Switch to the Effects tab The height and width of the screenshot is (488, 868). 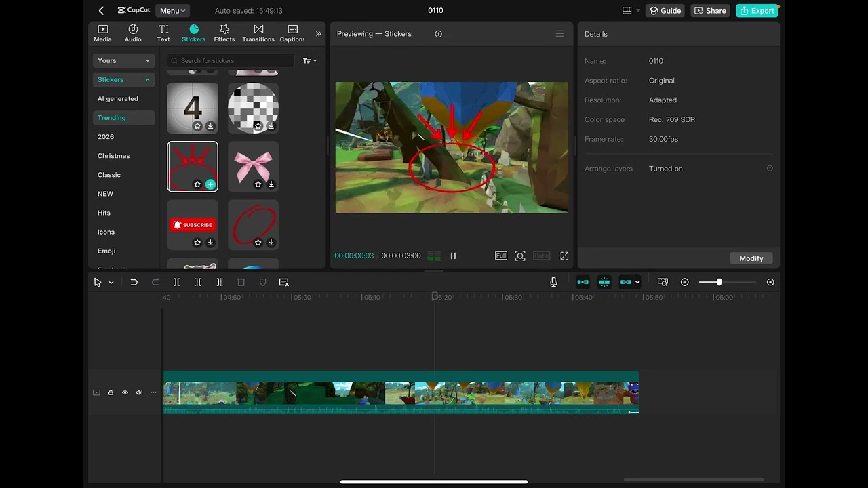(x=224, y=33)
